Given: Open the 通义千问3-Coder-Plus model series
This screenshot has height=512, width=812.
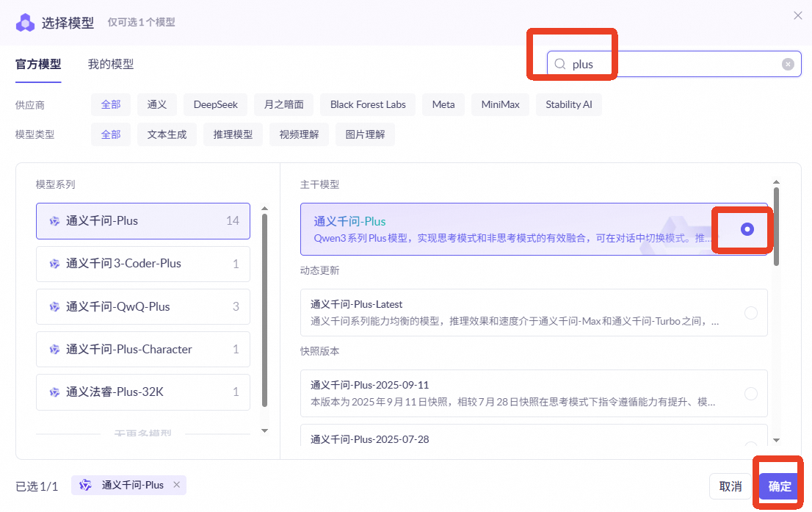Looking at the screenshot, I should point(143,264).
